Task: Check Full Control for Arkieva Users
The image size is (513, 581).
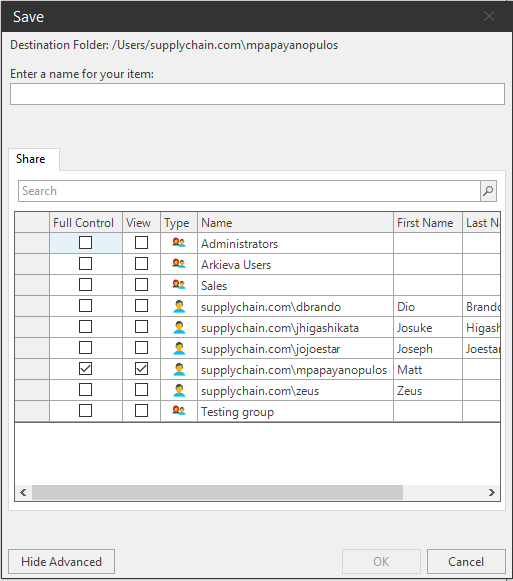Action: pos(85,264)
